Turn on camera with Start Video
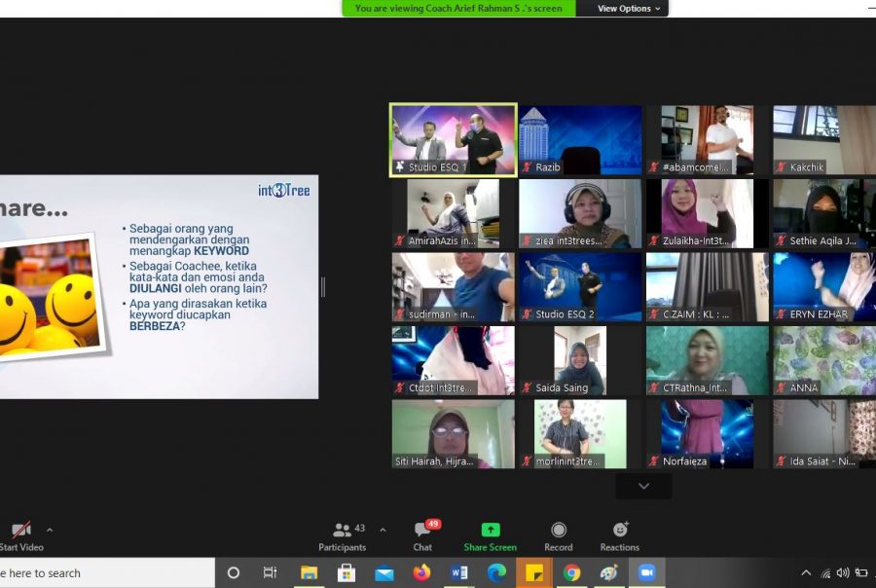The width and height of the screenshot is (876, 588). 20,535
